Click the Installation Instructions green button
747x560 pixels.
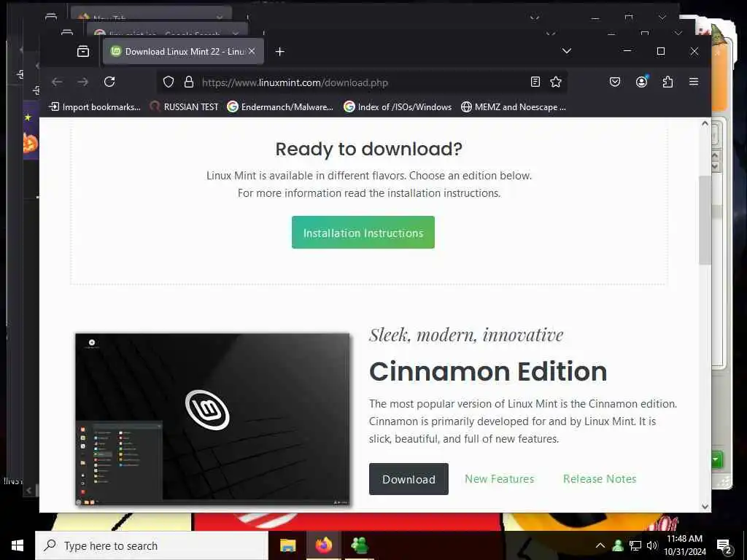point(363,233)
